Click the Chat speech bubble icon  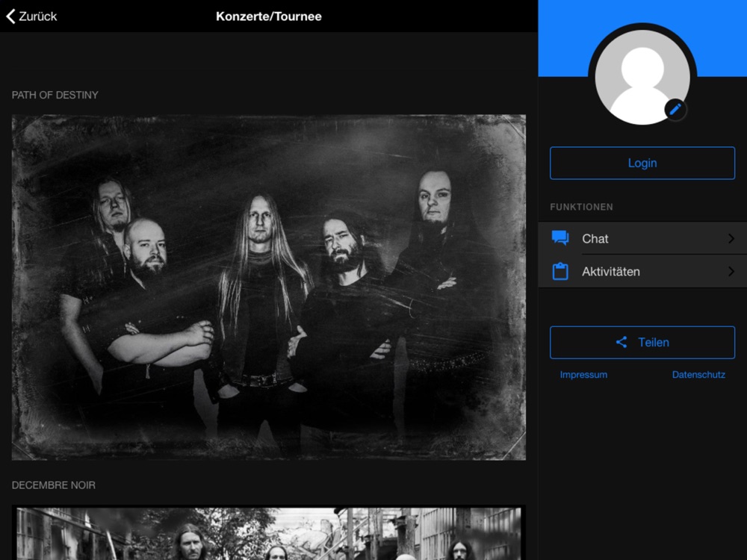pyautogui.click(x=560, y=238)
